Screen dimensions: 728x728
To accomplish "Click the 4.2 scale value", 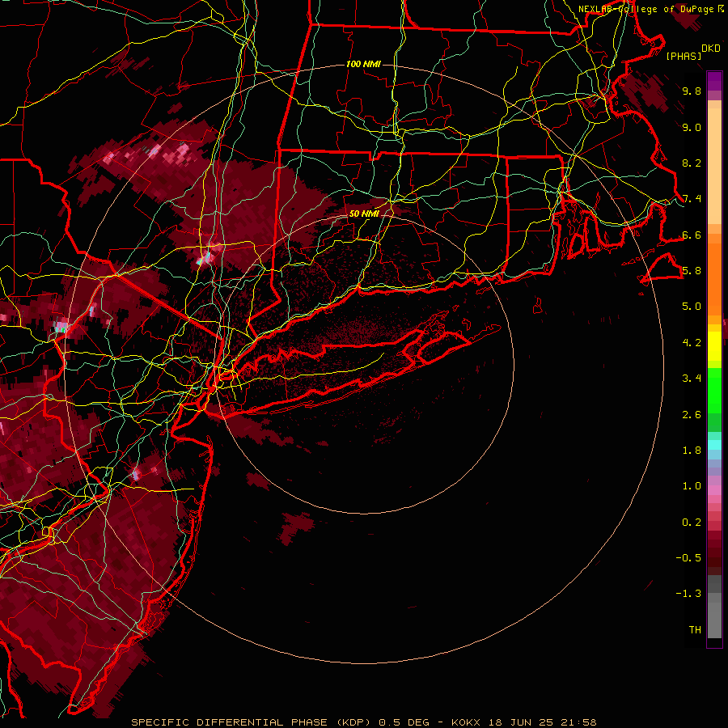I will point(692,343).
